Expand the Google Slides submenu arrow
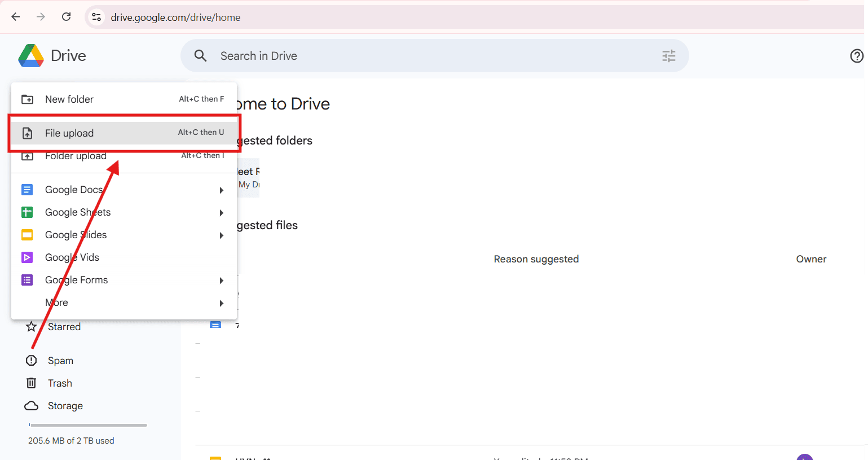 (x=222, y=235)
